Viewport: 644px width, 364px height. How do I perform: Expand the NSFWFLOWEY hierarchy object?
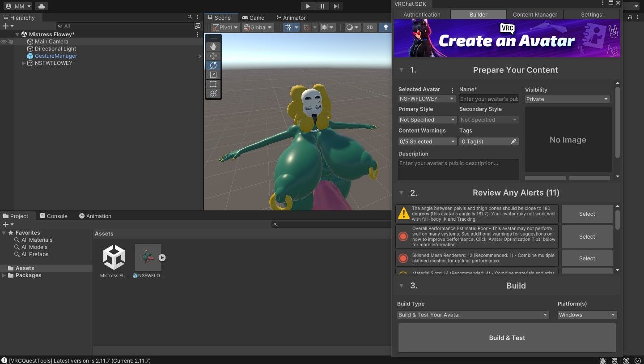24,63
